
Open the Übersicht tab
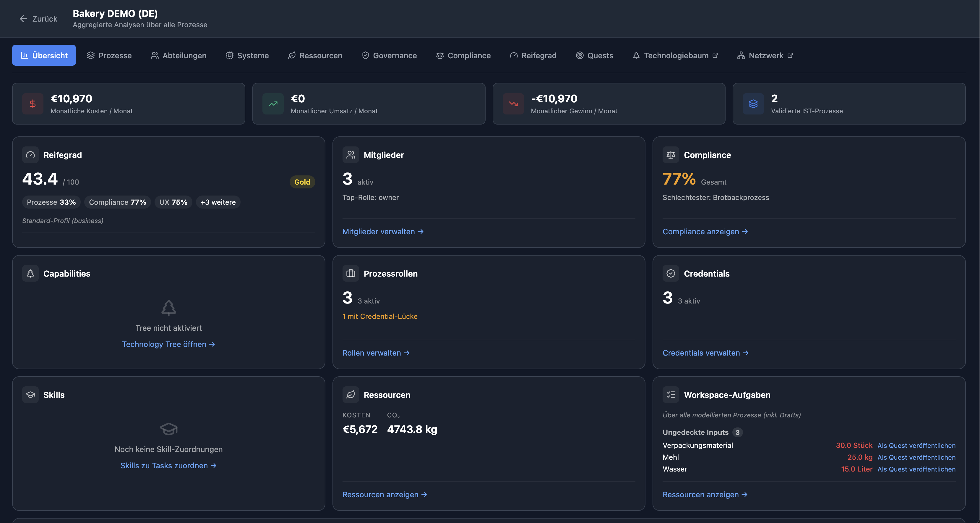point(44,55)
